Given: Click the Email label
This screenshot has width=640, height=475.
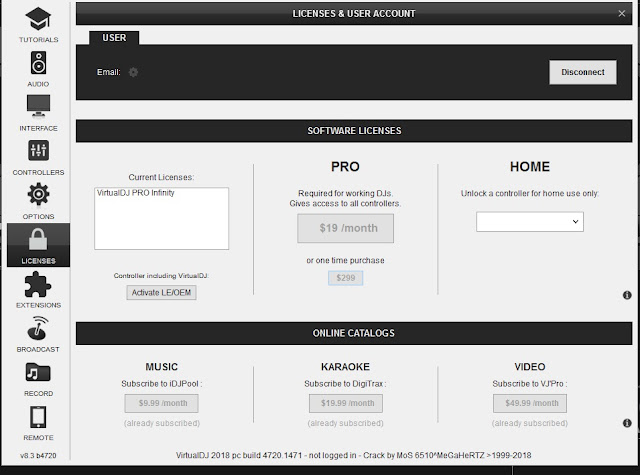Looking at the screenshot, I should click(109, 72).
